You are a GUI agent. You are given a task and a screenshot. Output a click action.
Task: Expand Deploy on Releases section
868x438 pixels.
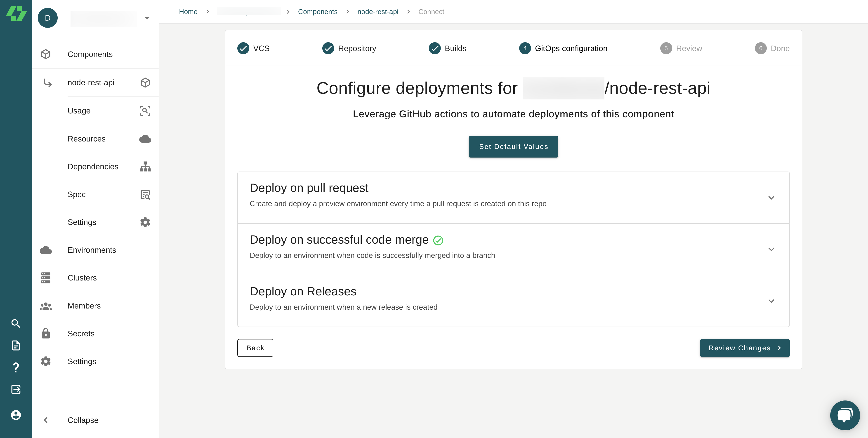pos(771,301)
